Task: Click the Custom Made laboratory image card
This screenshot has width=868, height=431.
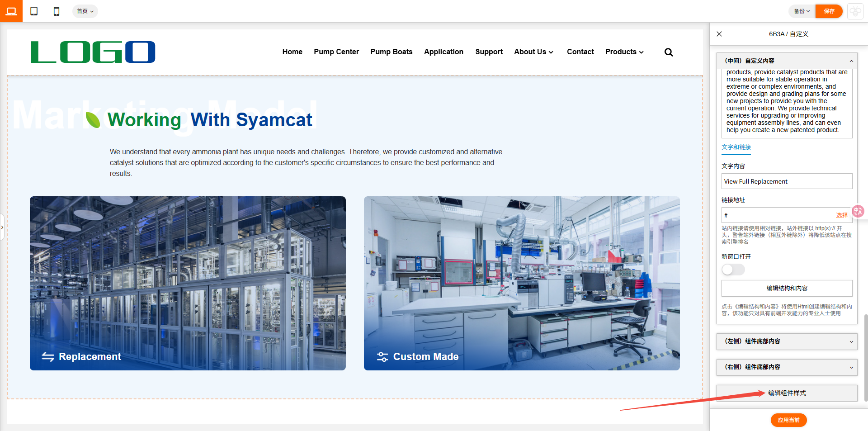Action: (522, 283)
